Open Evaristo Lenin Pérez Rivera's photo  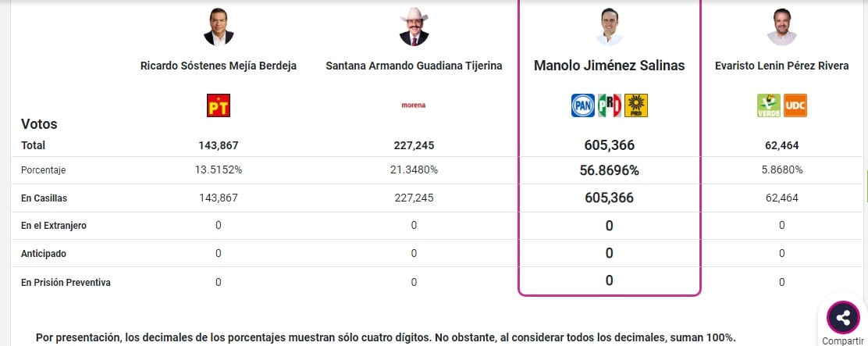[x=781, y=27]
